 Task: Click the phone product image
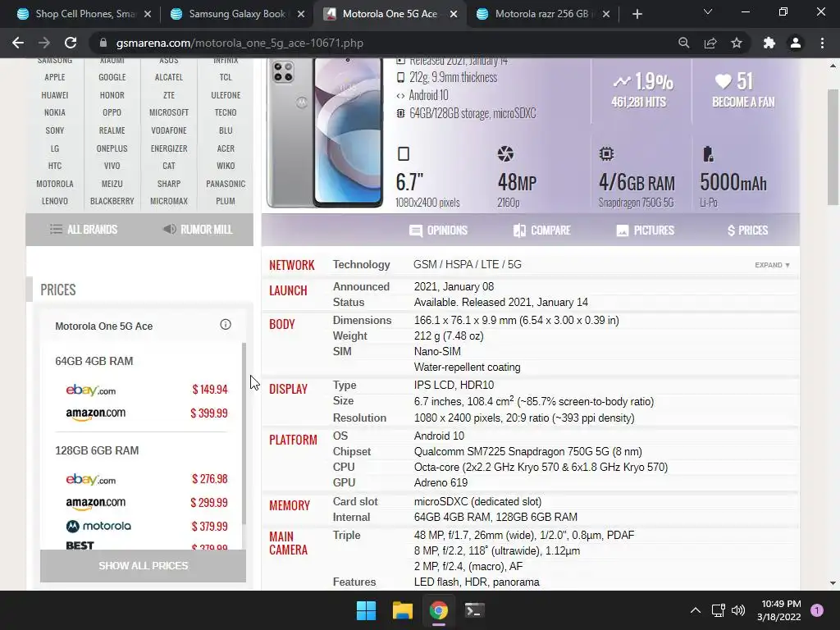pyautogui.click(x=325, y=133)
